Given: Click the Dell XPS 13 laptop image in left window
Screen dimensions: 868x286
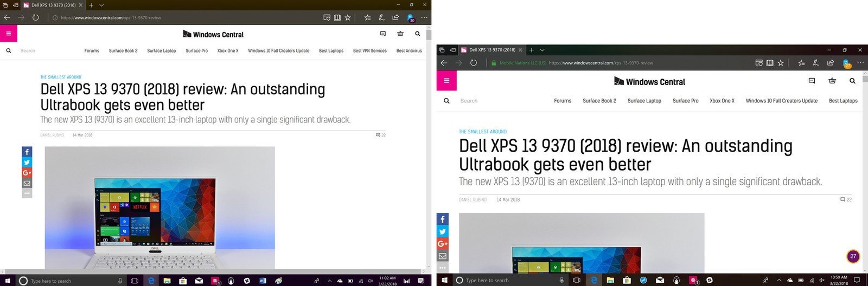Looking at the screenshot, I should click(x=160, y=208).
